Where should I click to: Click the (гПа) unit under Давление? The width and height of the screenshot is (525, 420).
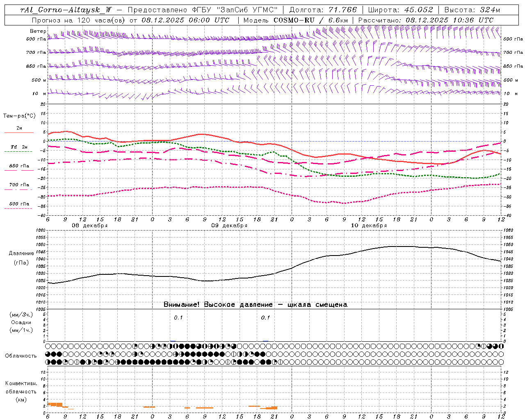point(21,262)
